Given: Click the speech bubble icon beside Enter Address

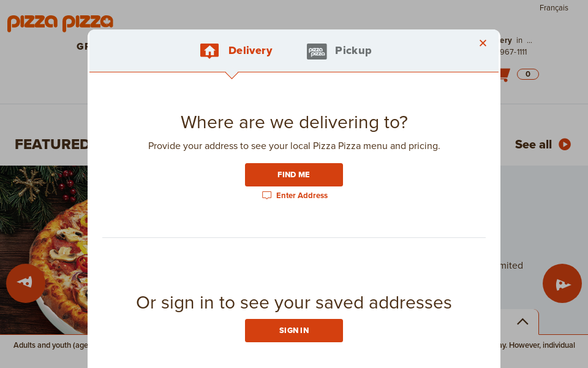Looking at the screenshot, I should pyautogui.click(x=266, y=195).
